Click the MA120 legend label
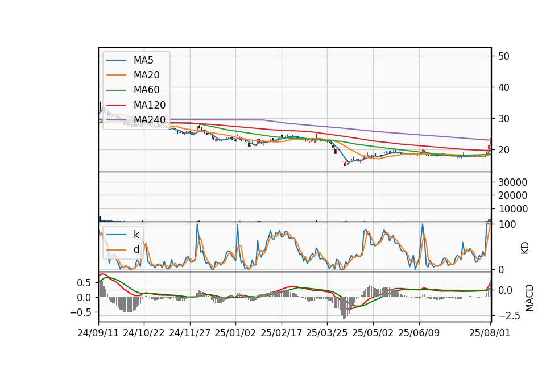Image resolution: width=546 pixels, height=392 pixels. click(x=150, y=105)
